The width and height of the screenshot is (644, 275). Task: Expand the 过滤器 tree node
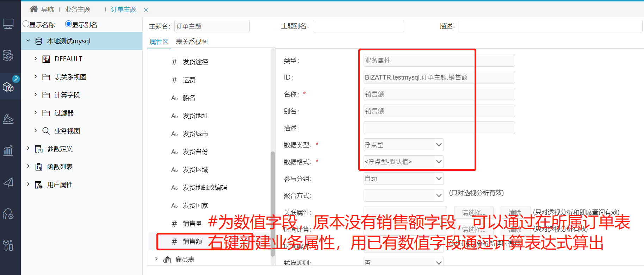[x=36, y=112]
